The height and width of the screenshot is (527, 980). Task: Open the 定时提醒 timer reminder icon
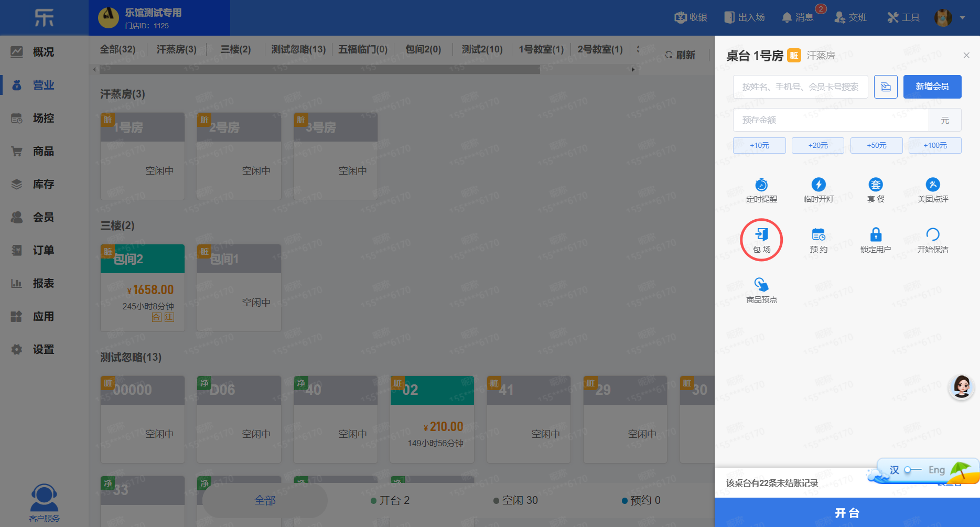pos(761,185)
